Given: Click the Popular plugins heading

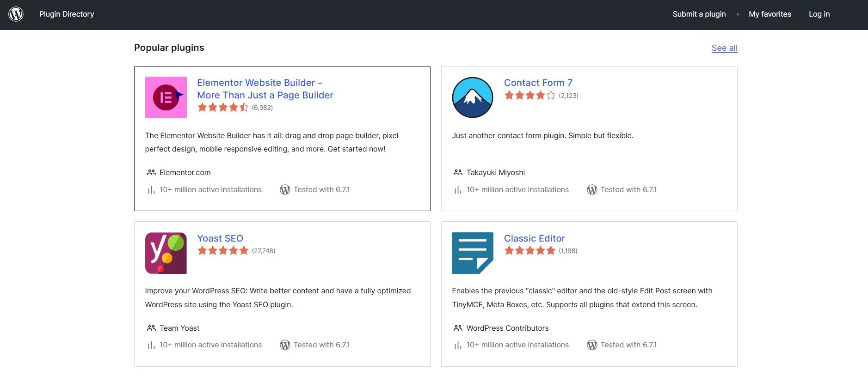Looking at the screenshot, I should click(169, 48).
